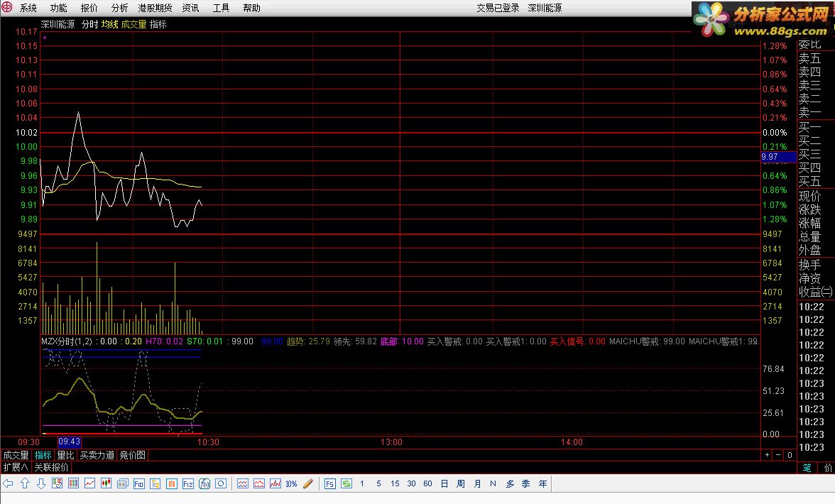Image resolution: width=835 pixels, height=504 pixels.
Task: Click the highlighted 09:43 time marker
Action: pyautogui.click(x=70, y=442)
